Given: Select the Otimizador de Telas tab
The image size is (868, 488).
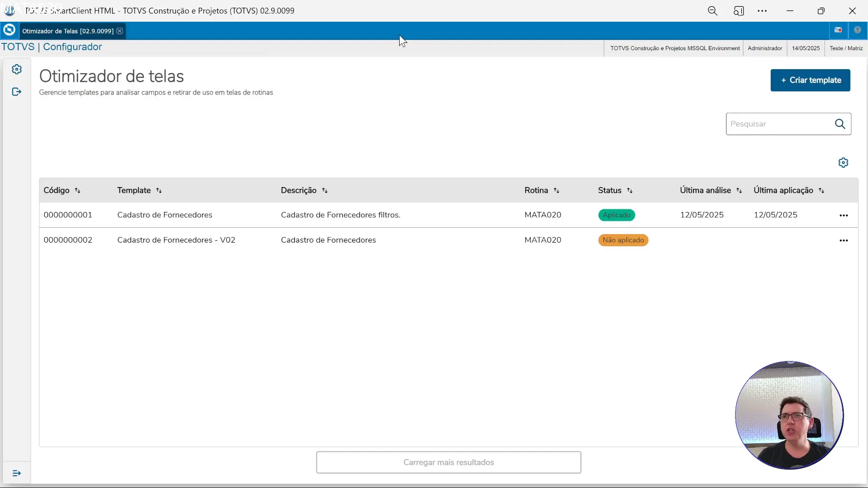Looking at the screenshot, I should point(68,31).
